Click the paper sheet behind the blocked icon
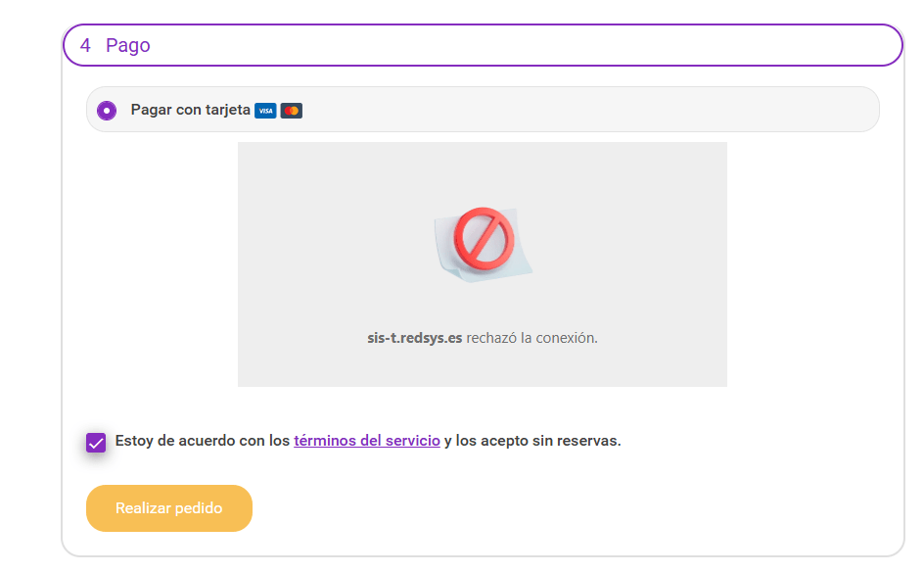This screenshot has height=573, width=924. click(x=521, y=263)
